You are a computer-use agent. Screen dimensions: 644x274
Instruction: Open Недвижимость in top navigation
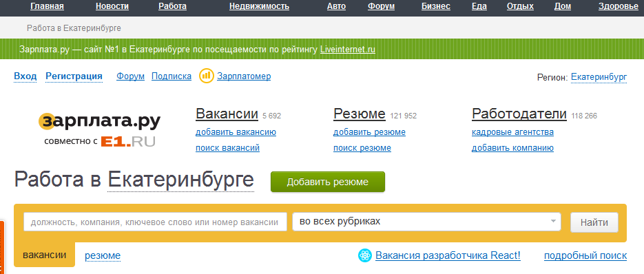pos(259,6)
